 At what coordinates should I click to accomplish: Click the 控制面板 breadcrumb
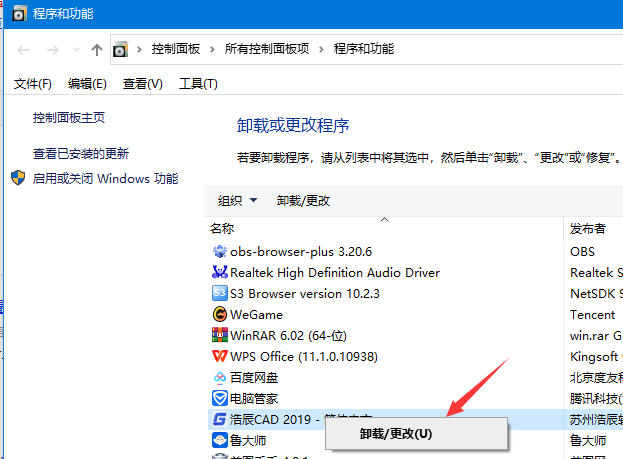(x=176, y=49)
